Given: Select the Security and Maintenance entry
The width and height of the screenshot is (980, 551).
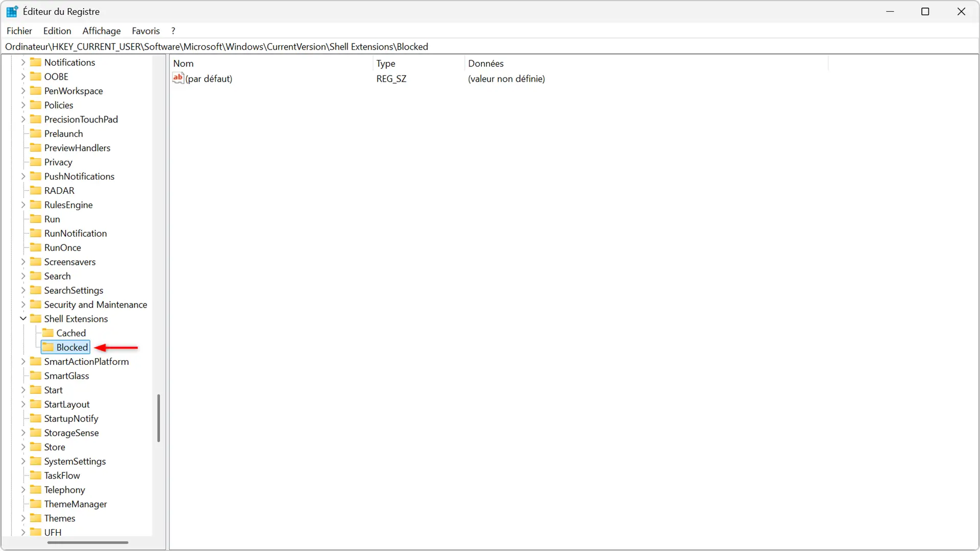Looking at the screenshot, I should tap(96, 305).
